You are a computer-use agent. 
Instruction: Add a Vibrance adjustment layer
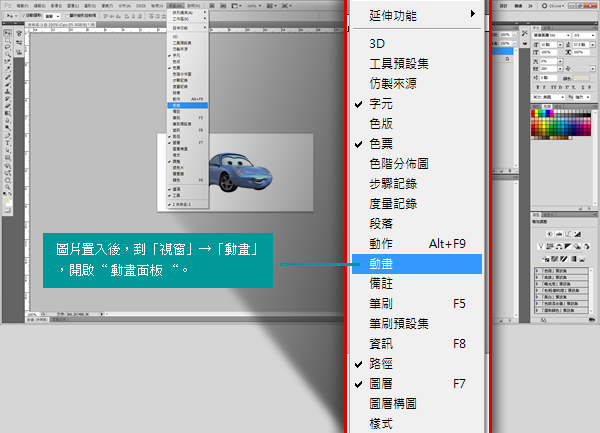[x=541, y=246]
